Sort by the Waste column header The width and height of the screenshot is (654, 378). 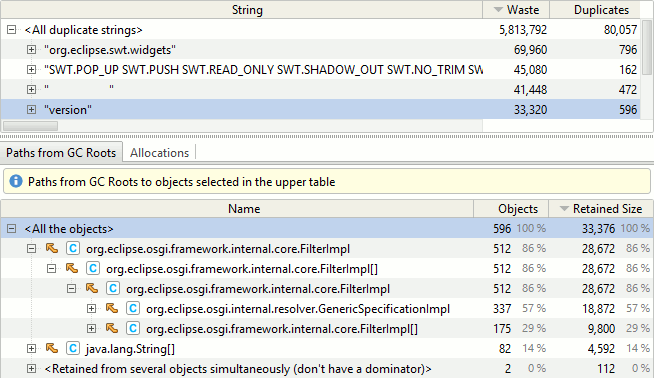(x=516, y=10)
